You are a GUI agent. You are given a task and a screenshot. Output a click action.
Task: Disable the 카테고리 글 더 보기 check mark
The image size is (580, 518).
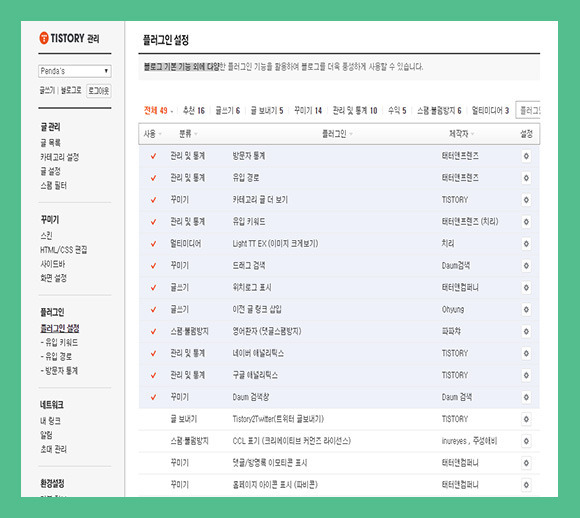coord(153,200)
